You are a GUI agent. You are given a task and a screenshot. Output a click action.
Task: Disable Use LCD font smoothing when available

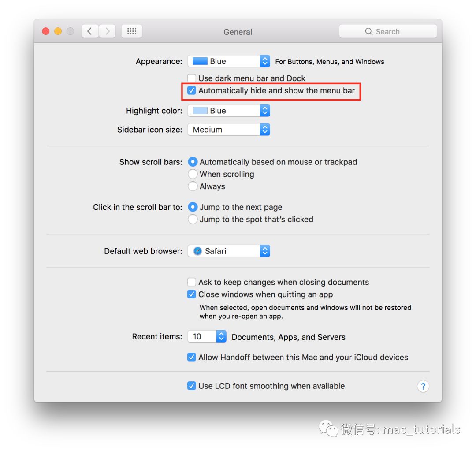192,386
